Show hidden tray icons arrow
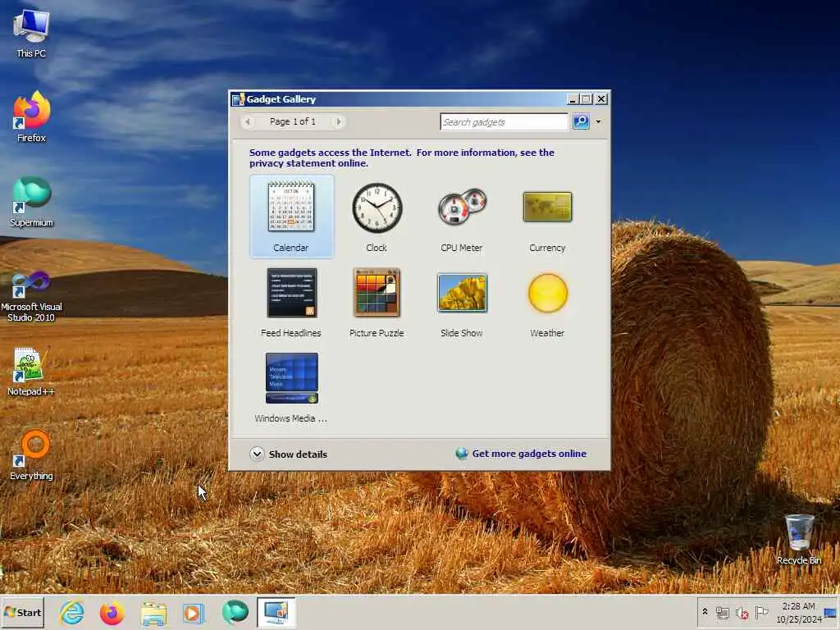840x630 pixels. coord(705,612)
